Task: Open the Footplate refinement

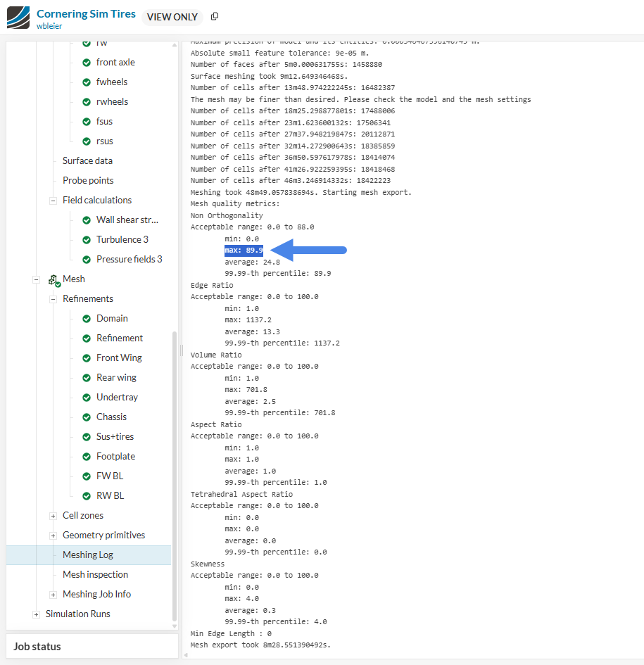Action: tap(116, 456)
